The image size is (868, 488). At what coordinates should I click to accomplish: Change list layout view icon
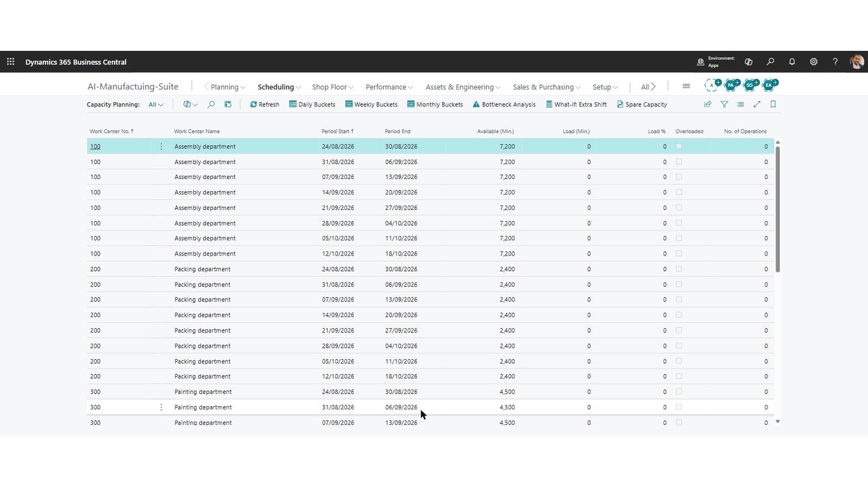click(x=741, y=104)
